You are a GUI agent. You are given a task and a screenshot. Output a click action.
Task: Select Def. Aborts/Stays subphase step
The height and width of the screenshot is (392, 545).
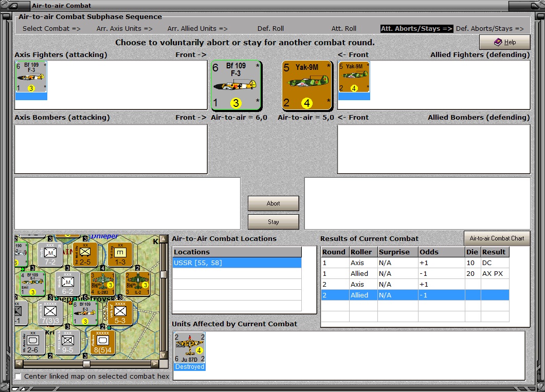point(490,28)
